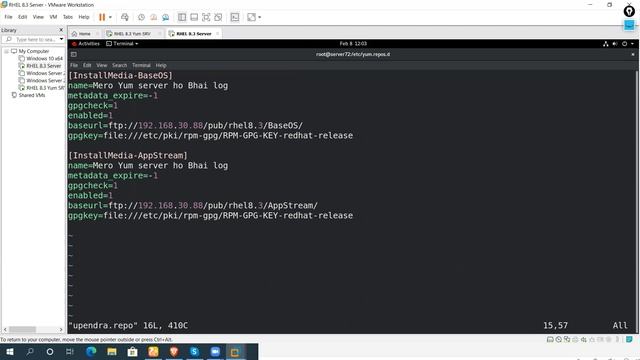Viewport: 640px width, 360px height.
Task: Open terminal Search menu
Action: (x=120, y=65)
